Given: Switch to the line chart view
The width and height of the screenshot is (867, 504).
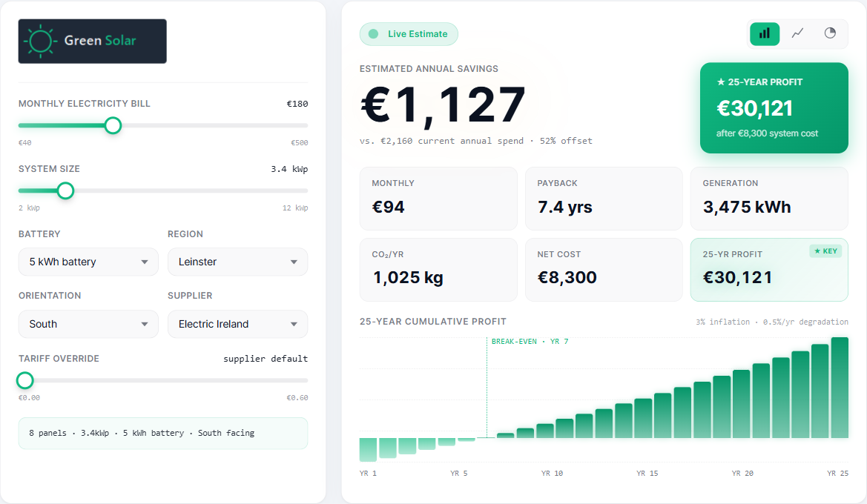Looking at the screenshot, I should tap(797, 33).
